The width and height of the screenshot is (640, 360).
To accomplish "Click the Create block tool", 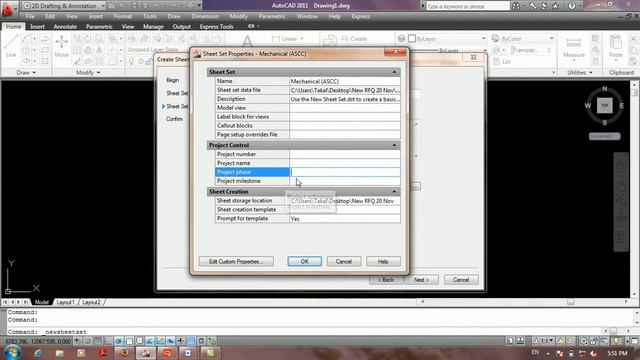I will click(355, 39).
